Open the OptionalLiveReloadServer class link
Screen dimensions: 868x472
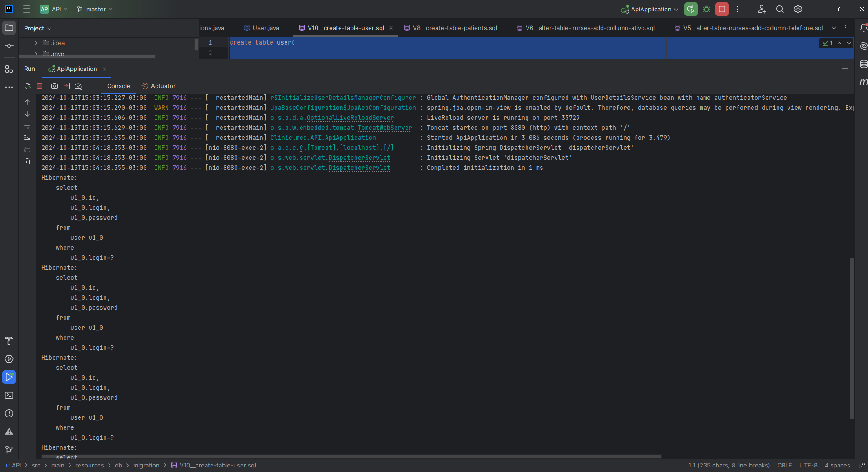click(x=350, y=118)
